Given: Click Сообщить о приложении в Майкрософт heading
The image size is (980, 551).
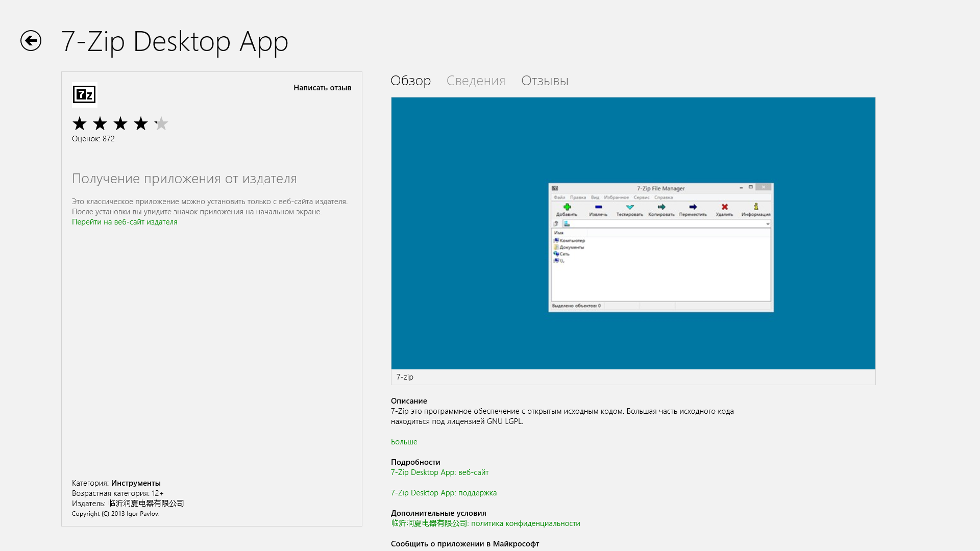Looking at the screenshot, I should (465, 544).
